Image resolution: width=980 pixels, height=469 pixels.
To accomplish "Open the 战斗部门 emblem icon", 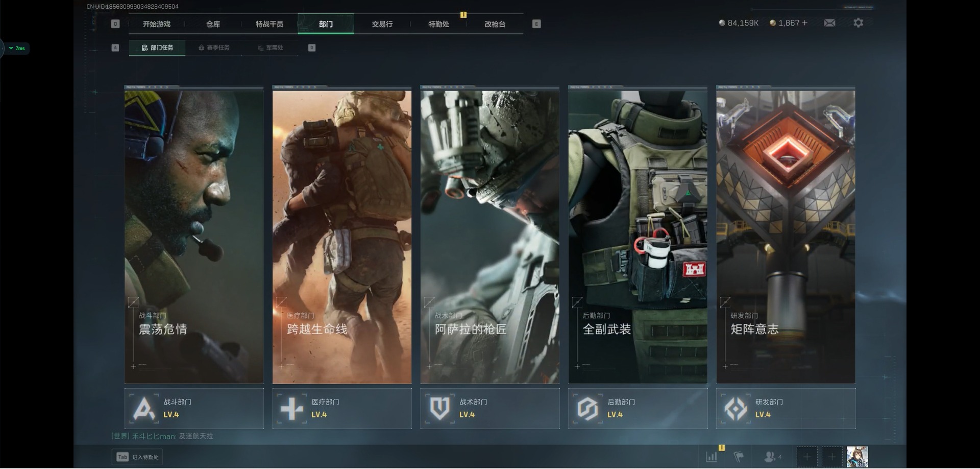I will (143, 409).
